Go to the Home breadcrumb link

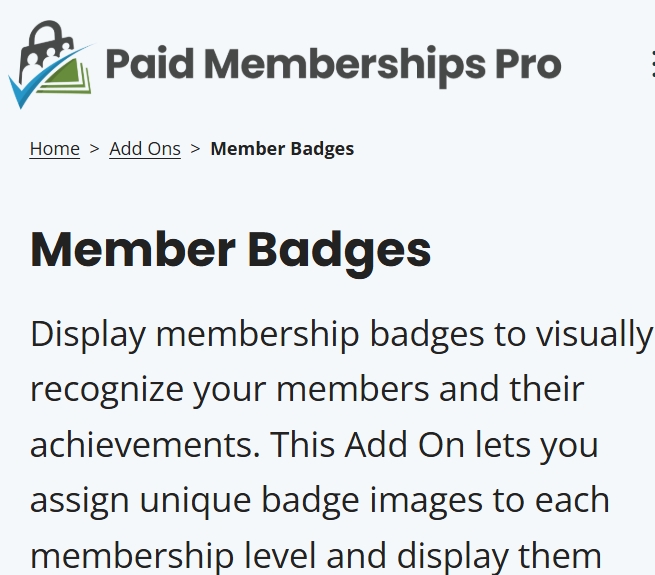point(55,149)
